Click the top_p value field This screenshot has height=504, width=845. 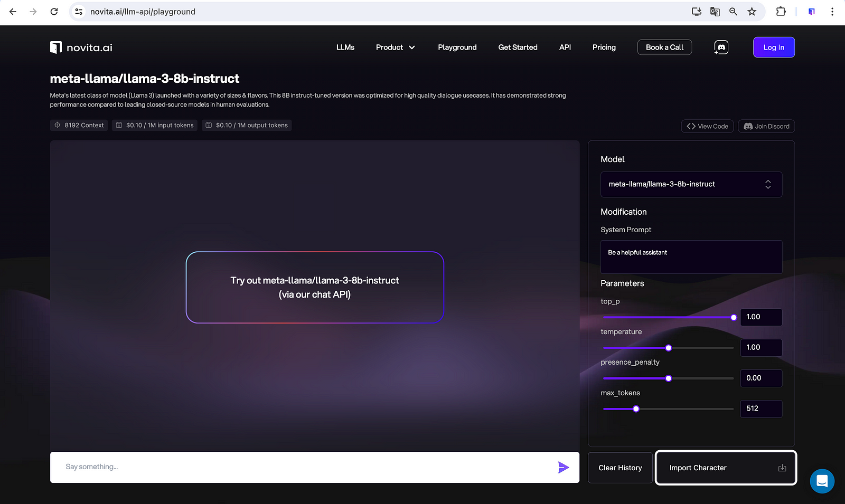[x=761, y=317]
